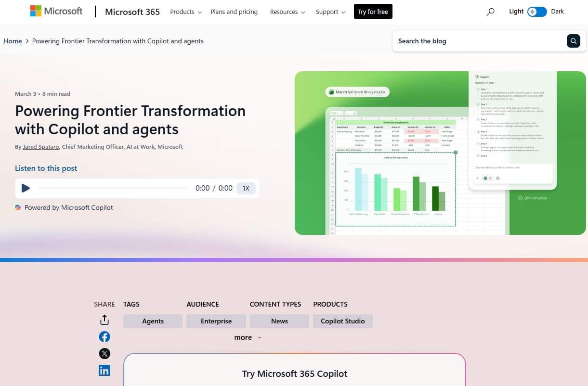Toggle the Light/Dark theme switch
The height and width of the screenshot is (386, 588).
point(537,12)
